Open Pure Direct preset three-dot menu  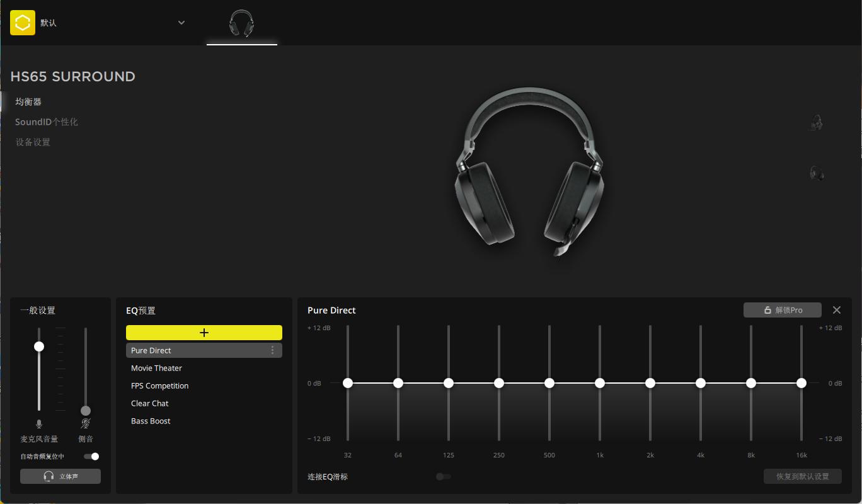[272, 350]
